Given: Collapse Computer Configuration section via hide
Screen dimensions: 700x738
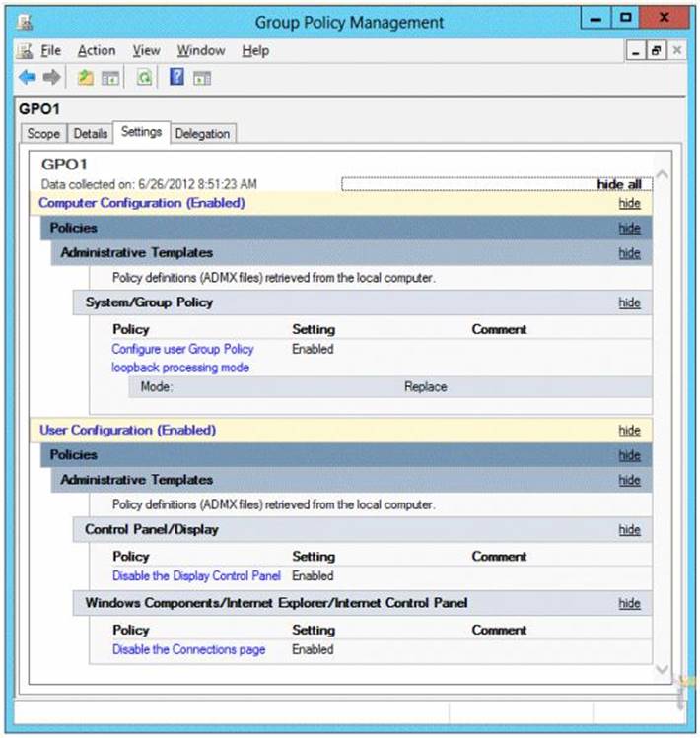Looking at the screenshot, I should tap(629, 203).
